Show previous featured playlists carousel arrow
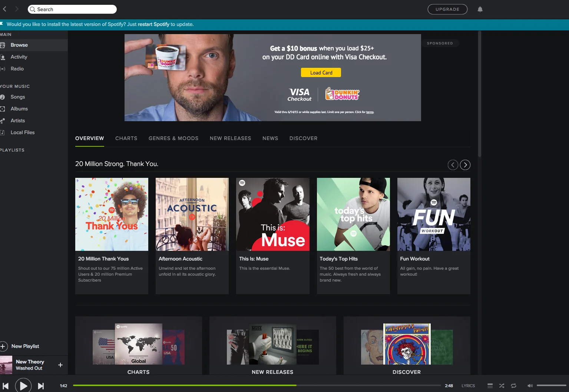Viewport: 569px width, 392px height. (453, 165)
